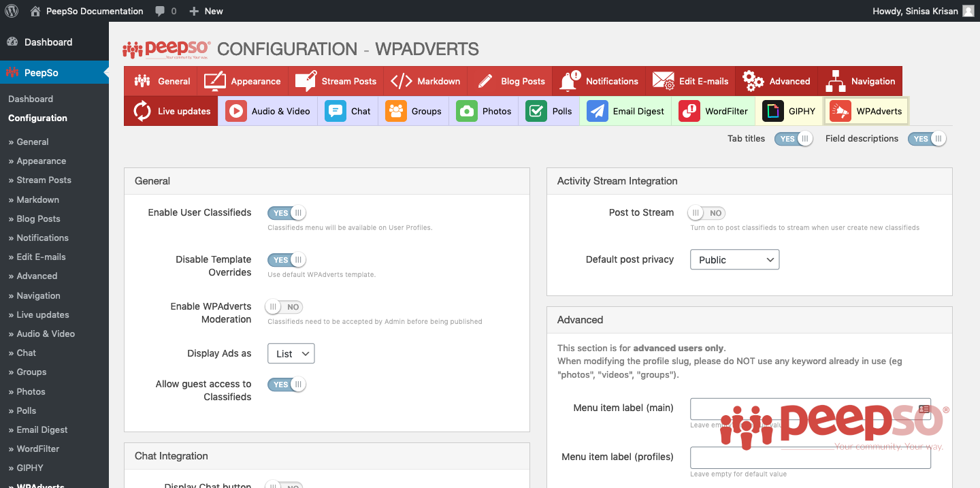Click the PeepSo people icon in sidebar
980x488 pixels.
coord(12,73)
